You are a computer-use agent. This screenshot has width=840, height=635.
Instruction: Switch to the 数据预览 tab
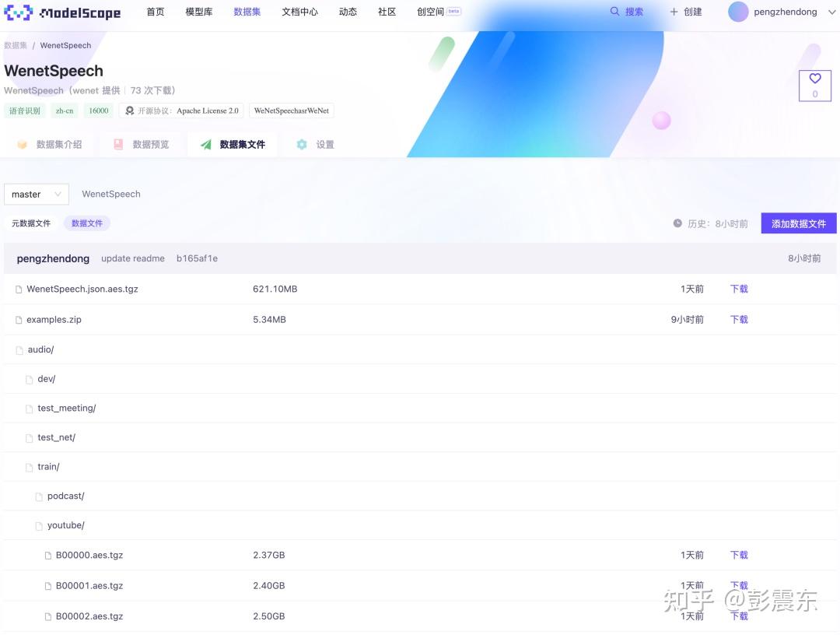[142, 144]
